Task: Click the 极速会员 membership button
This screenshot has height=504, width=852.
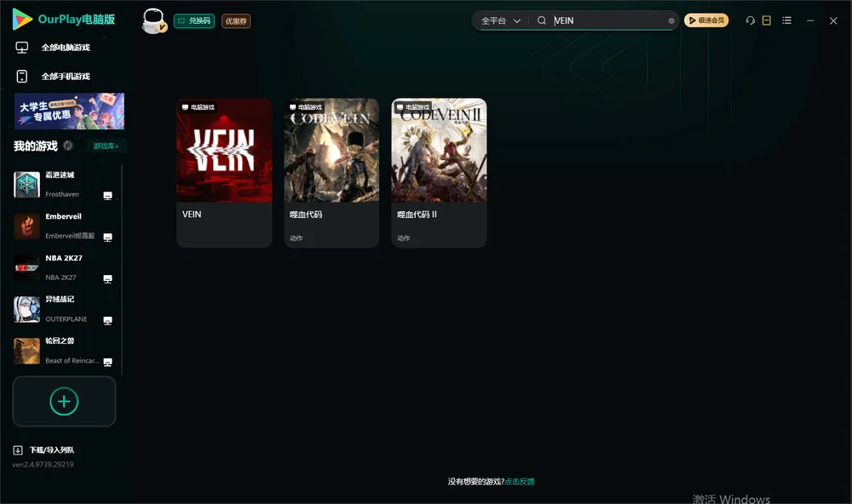Action: 706,20
